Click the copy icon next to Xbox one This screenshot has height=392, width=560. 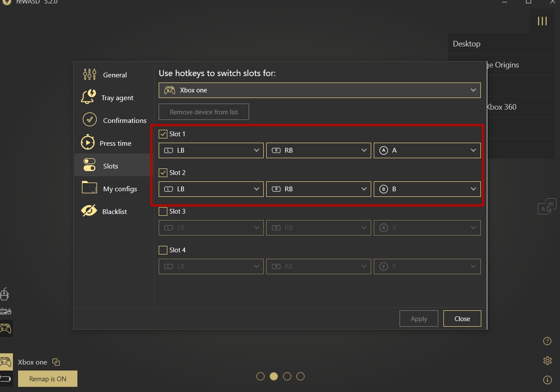(56, 362)
